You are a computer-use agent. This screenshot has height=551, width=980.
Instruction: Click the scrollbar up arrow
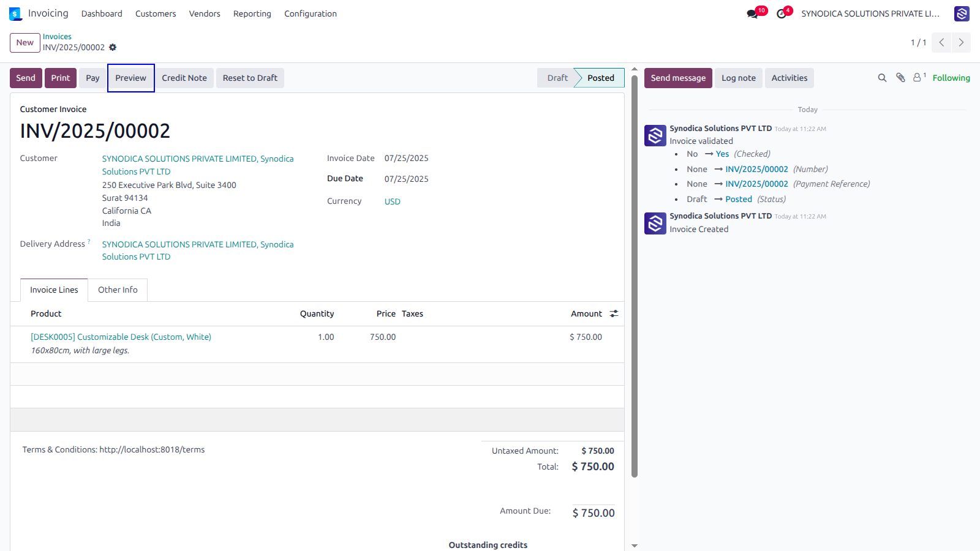click(x=635, y=69)
